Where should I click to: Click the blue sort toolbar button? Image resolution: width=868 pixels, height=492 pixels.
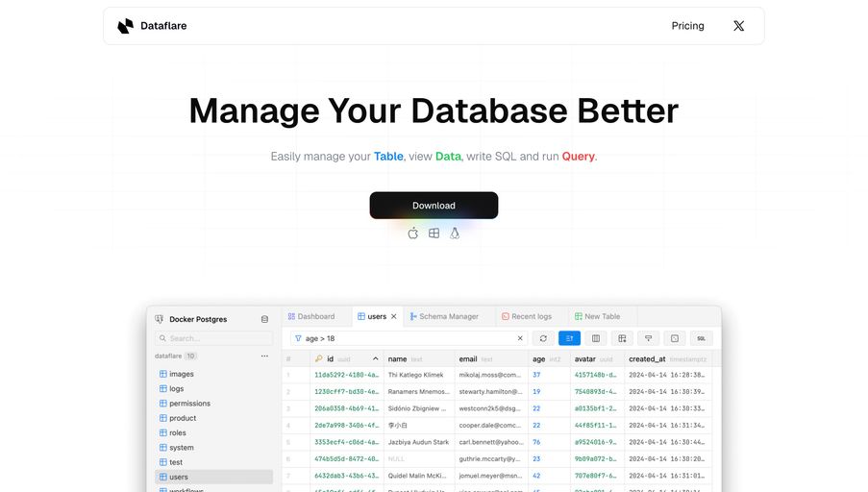[569, 338]
